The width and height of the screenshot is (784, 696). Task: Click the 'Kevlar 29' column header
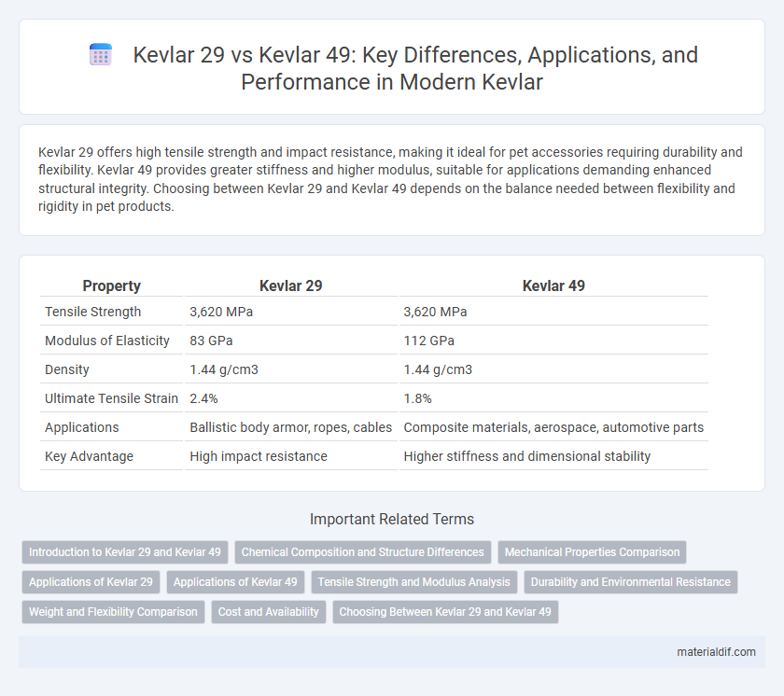tap(290, 285)
